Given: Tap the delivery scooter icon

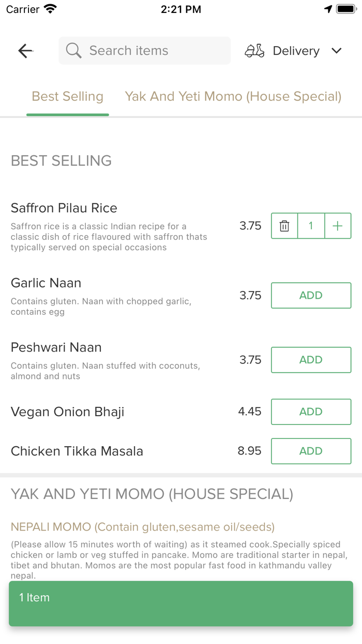Looking at the screenshot, I should tap(254, 51).
